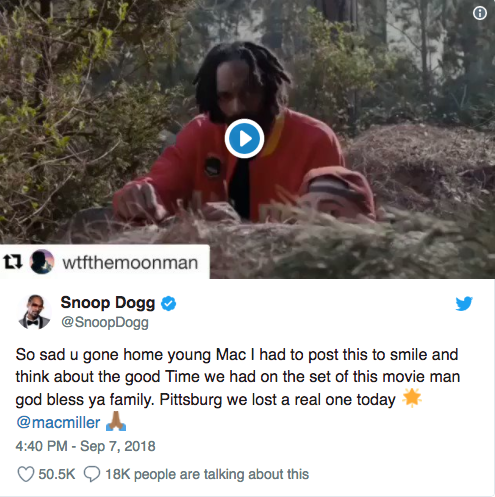
Task: Open the tweet timestamp 4:40 PM - Sep 7, 2018
Action: tap(85, 446)
